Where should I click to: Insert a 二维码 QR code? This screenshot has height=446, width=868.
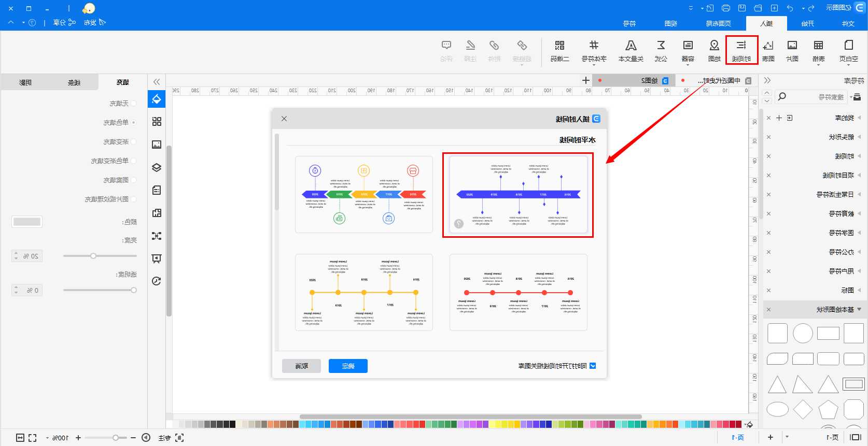[560, 50]
